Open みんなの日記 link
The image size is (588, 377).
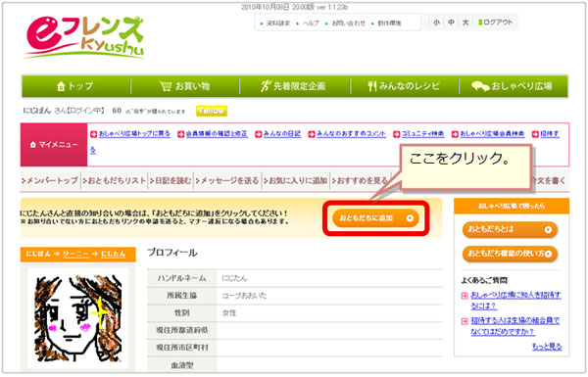click(282, 134)
